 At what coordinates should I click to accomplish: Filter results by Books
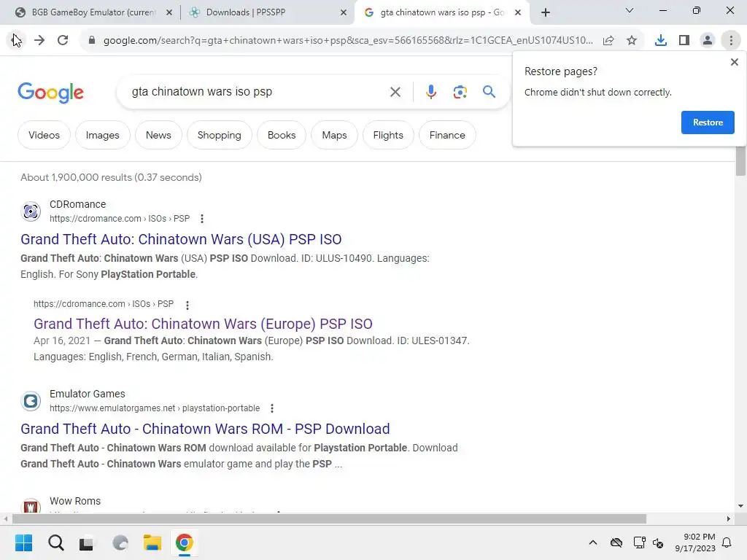[282, 135]
